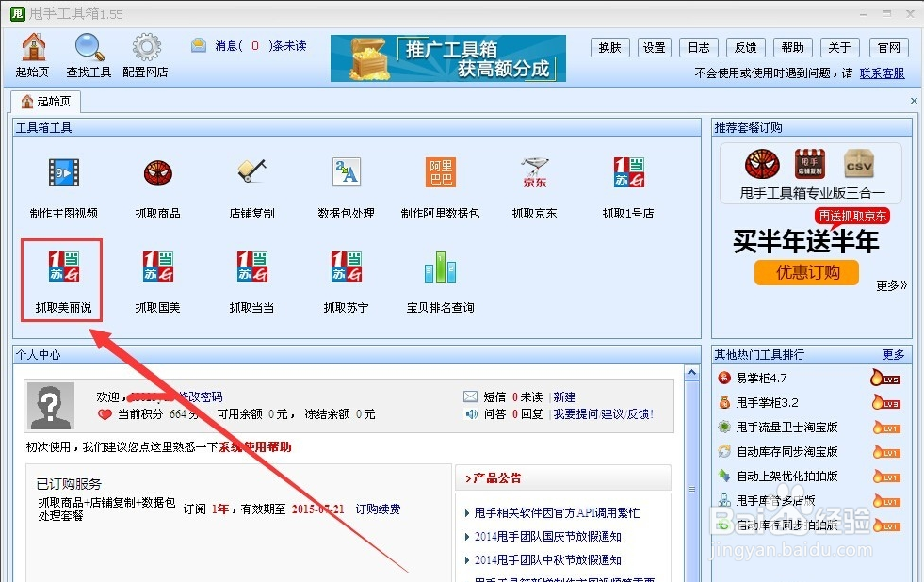Click the 设置 button
The width and height of the screenshot is (924, 582).
pos(654,47)
